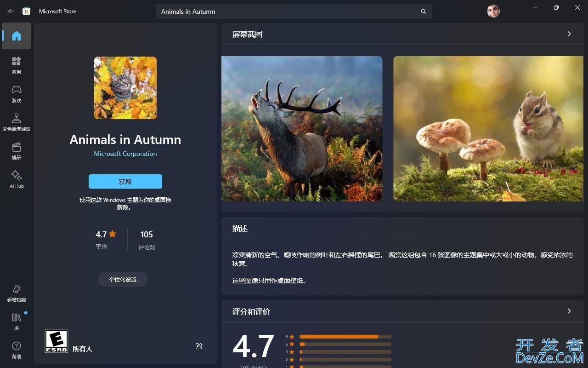
Task: Click the 获取 (Get) button
Action: pos(125,182)
